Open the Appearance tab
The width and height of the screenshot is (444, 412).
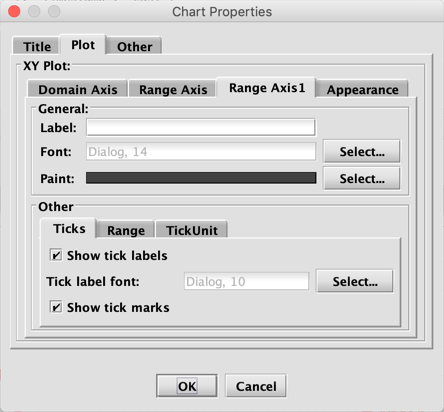362,89
